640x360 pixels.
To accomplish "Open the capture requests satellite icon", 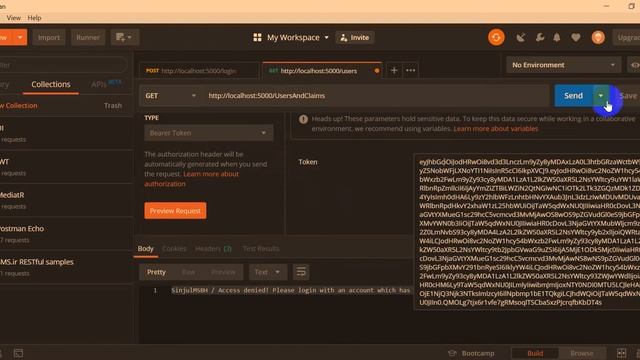I will pyautogui.click(x=520, y=38).
